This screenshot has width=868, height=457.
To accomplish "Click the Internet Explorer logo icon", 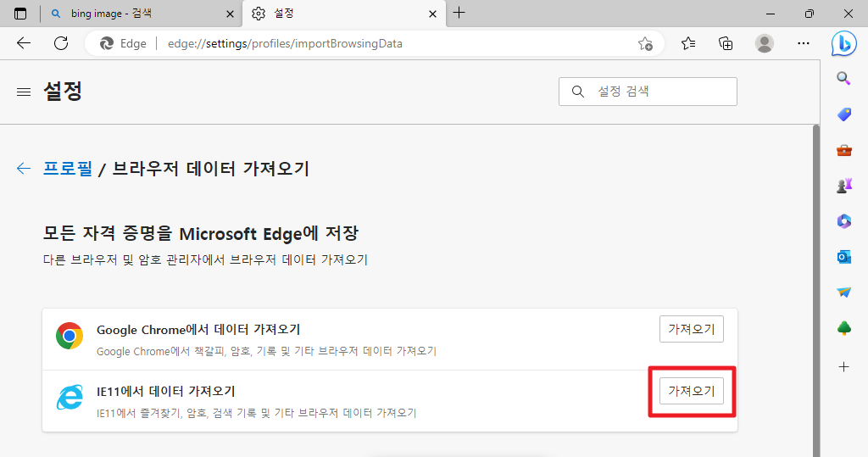I will (70, 397).
